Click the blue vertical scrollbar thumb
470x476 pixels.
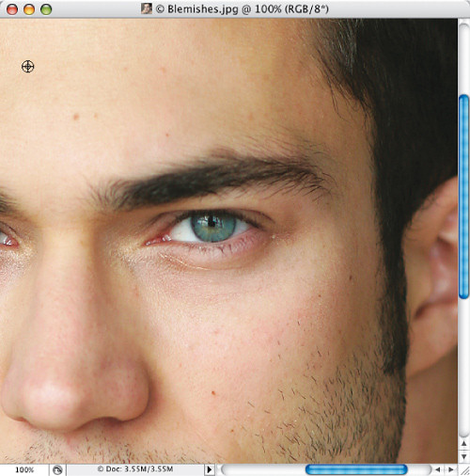463,197
